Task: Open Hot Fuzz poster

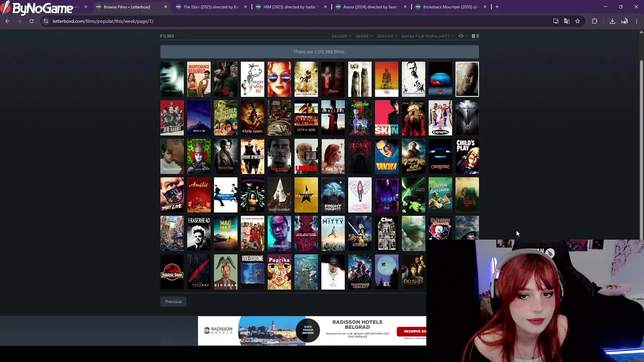Action: click(x=253, y=156)
